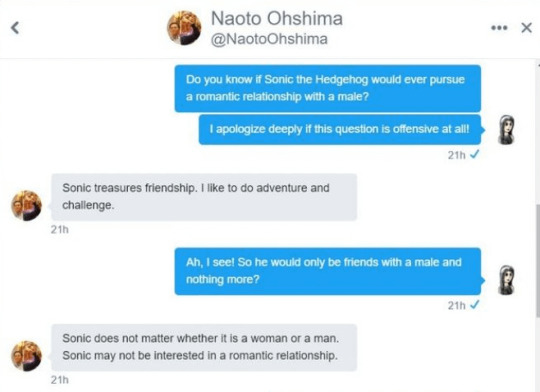Click the 21h timestamp under the last reply

[60, 380]
